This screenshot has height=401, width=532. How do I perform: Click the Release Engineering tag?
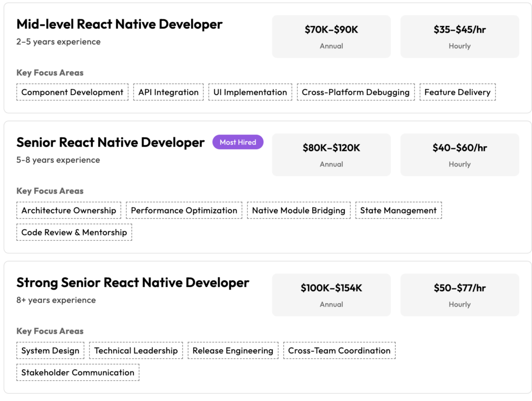coord(233,351)
